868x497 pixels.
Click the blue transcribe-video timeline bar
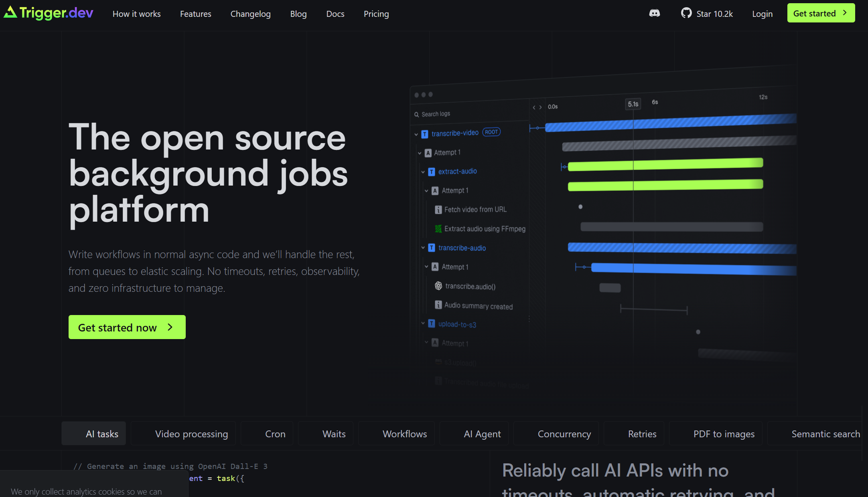[x=671, y=123]
